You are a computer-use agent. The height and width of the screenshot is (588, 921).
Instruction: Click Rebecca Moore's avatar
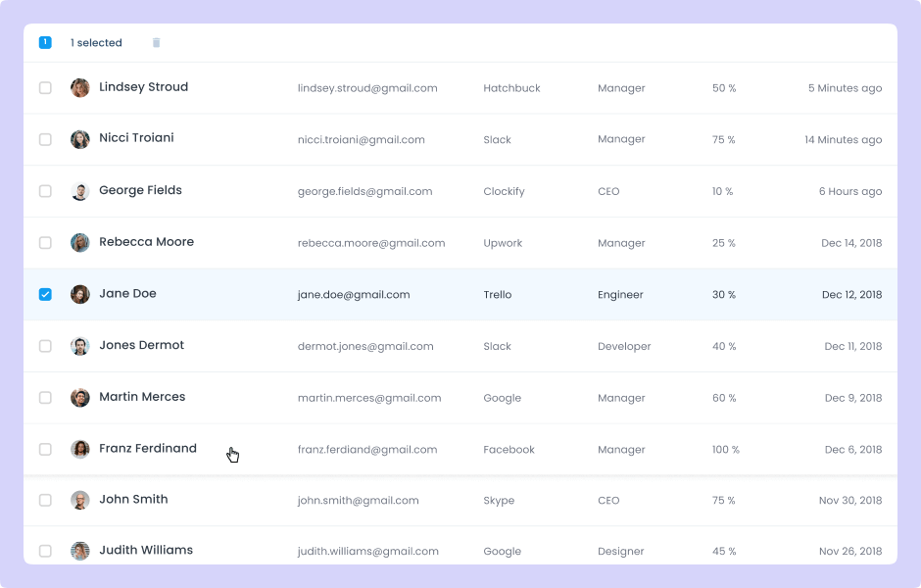pos(80,243)
